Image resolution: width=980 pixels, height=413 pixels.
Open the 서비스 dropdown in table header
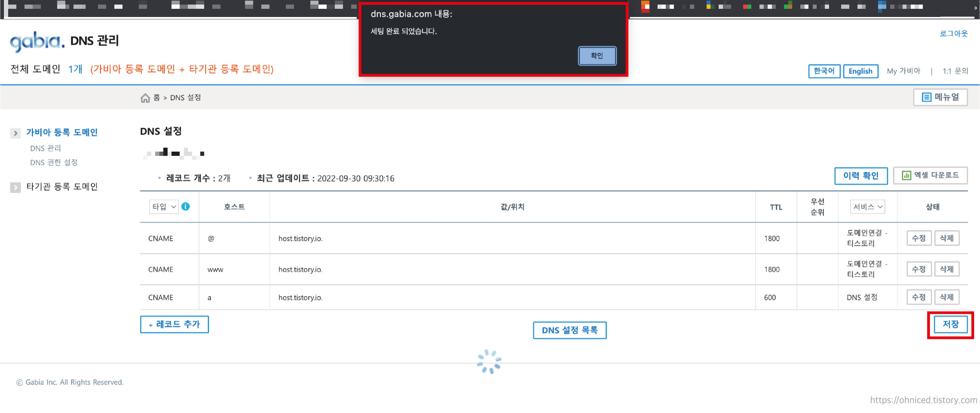click(x=867, y=207)
